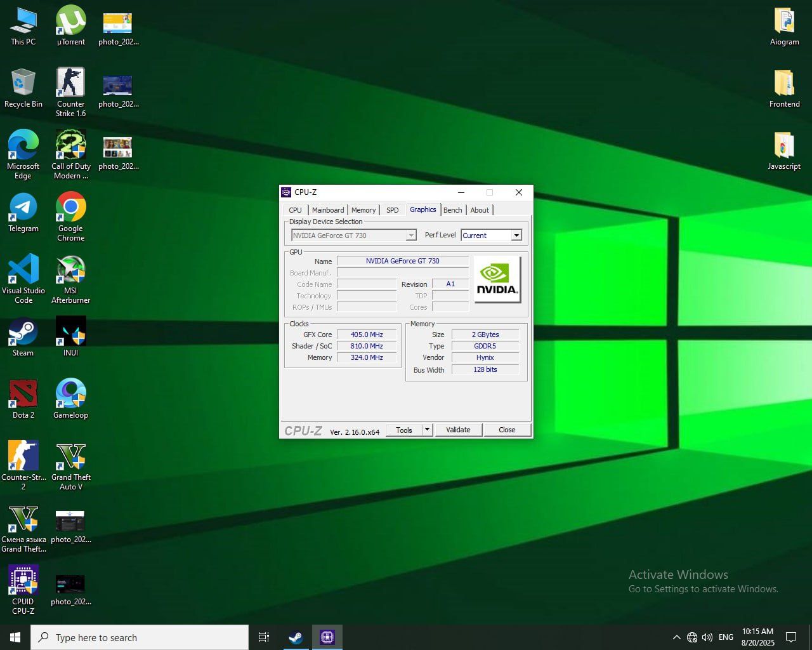Launch Grand Theft Auto V shortcut
812x650 pixels.
(70, 466)
